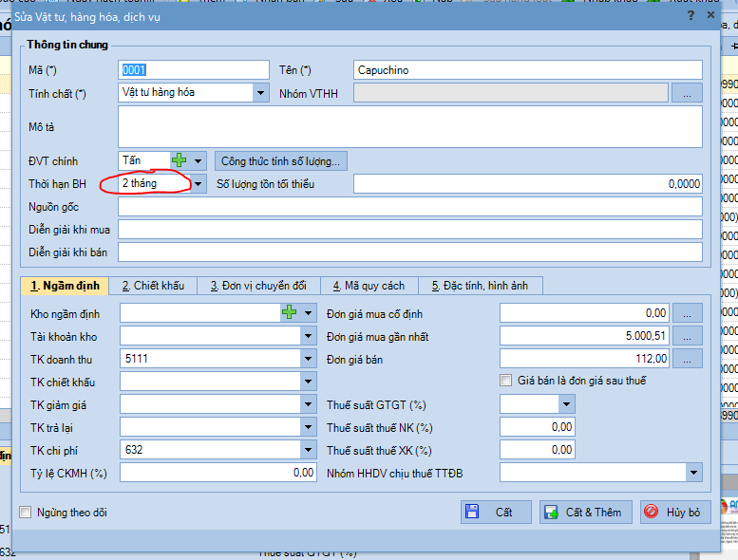Add new warehouse via green plus in Kho ngầm định

[x=289, y=312]
